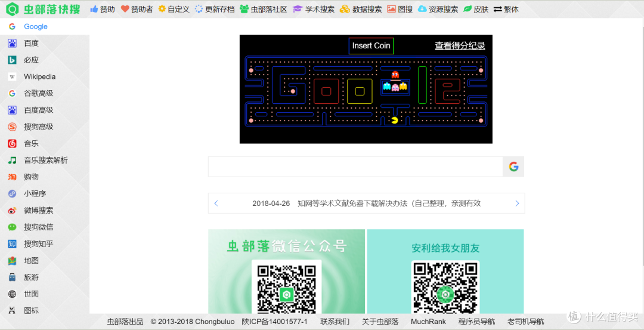Click the 虫部落快搜 logo icon
This screenshot has width=644, height=330.
[x=13, y=8]
